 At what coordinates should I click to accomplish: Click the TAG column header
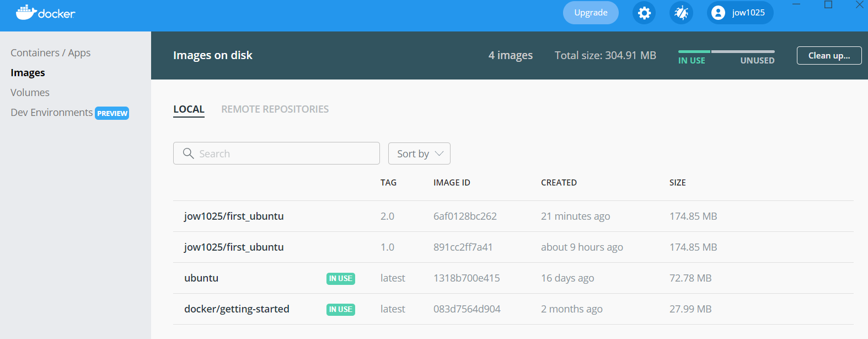point(388,183)
